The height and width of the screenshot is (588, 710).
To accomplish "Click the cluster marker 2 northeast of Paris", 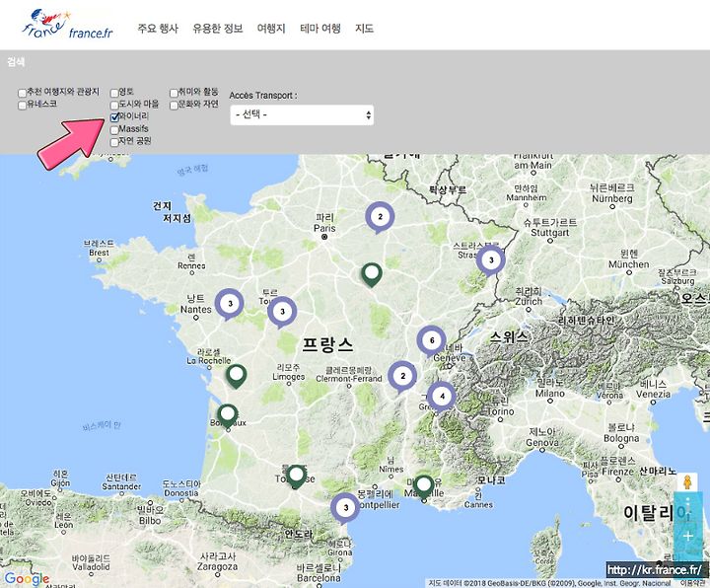I will [380, 217].
